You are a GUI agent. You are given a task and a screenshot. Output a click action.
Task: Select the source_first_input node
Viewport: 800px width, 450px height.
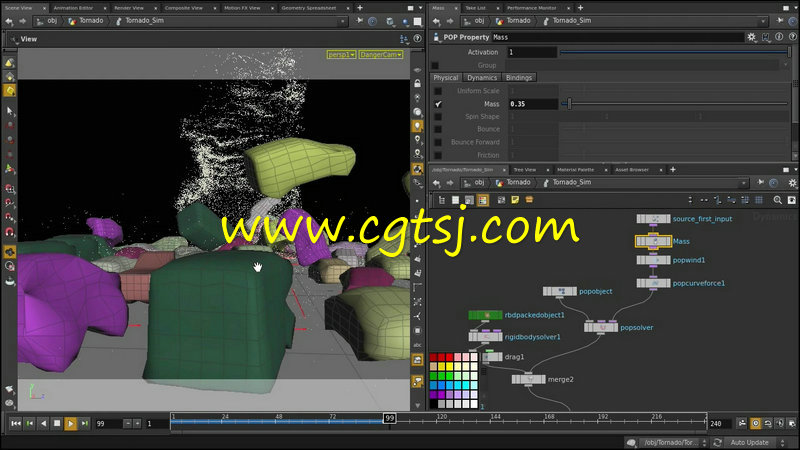[653, 219]
